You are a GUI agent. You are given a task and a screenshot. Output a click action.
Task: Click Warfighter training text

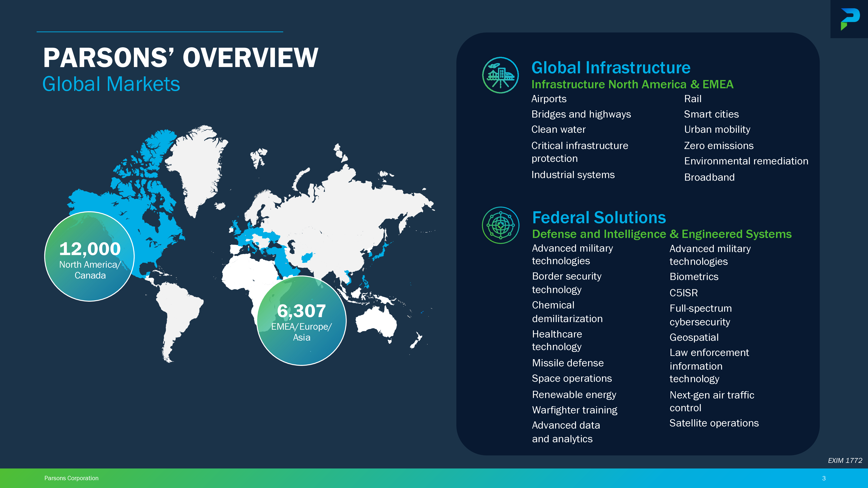tap(575, 410)
